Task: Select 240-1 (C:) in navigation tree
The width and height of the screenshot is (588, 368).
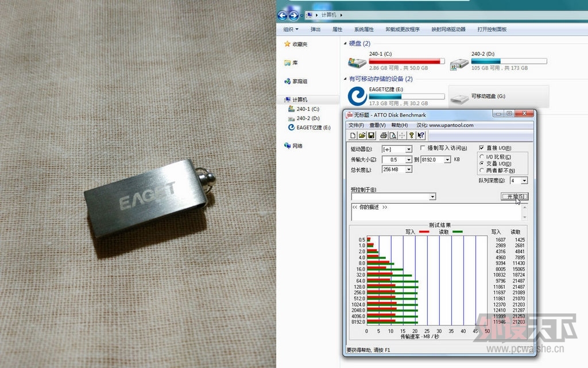Action: point(304,109)
